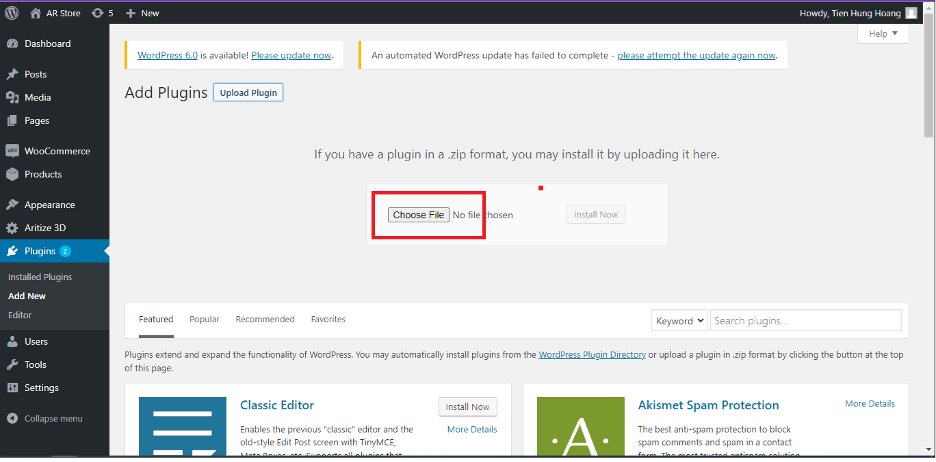Click the Pages icon in sidebar
Screen dimensions: 936x462
coord(12,121)
